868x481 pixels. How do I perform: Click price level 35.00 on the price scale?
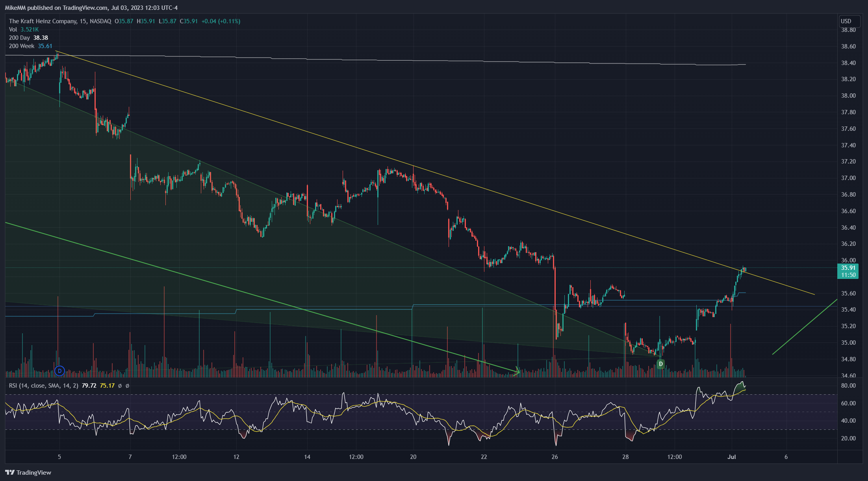(848, 343)
